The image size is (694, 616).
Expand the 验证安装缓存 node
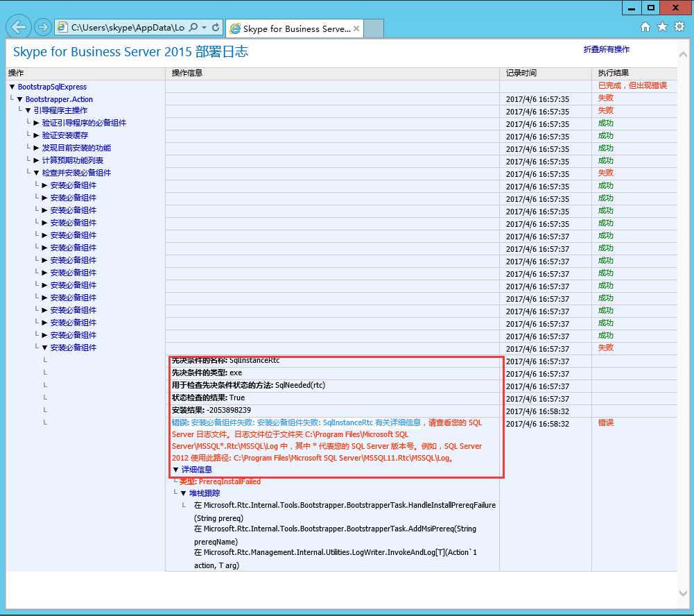[x=36, y=135]
